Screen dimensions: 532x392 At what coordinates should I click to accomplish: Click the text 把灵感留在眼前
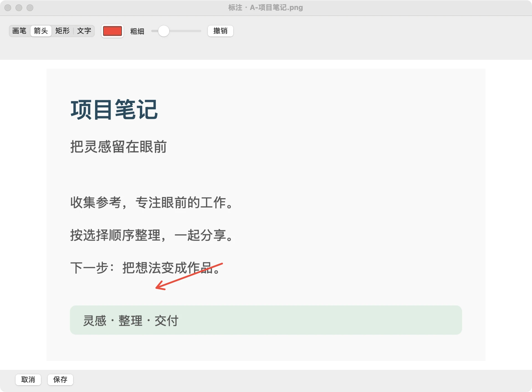(118, 147)
